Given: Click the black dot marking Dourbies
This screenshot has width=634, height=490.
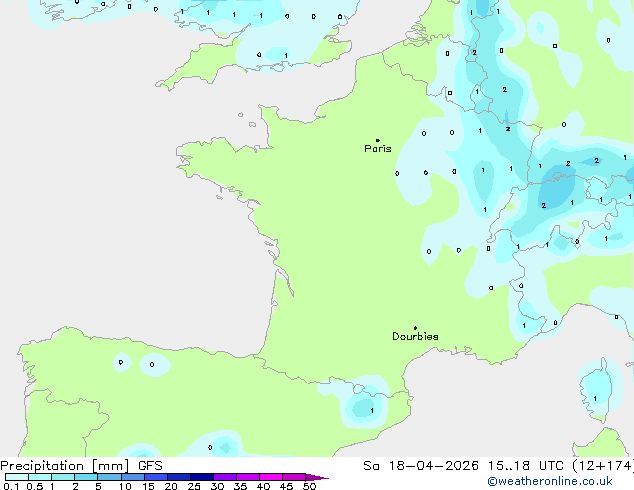Looking at the screenshot, I should pyautogui.click(x=415, y=328).
